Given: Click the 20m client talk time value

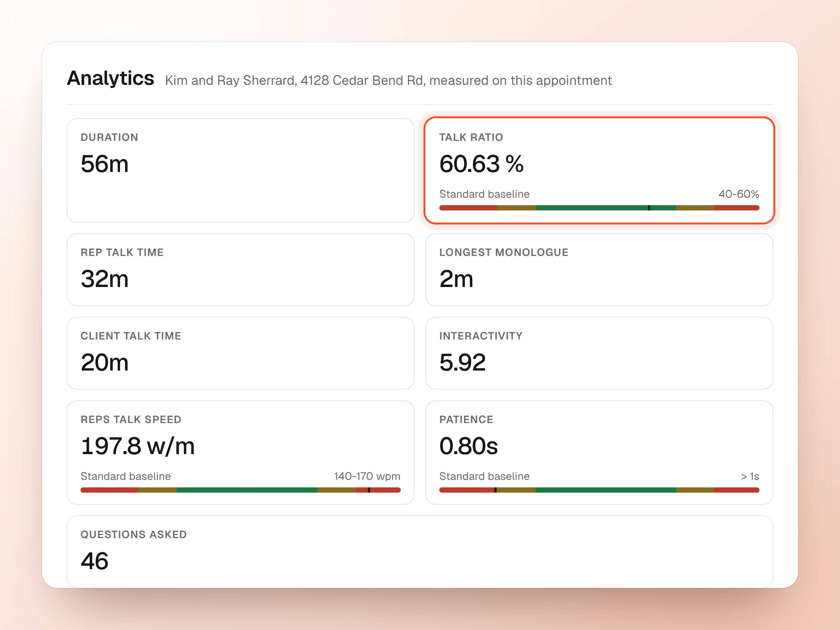Looking at the screenshot, I should (x=104, y=363).
